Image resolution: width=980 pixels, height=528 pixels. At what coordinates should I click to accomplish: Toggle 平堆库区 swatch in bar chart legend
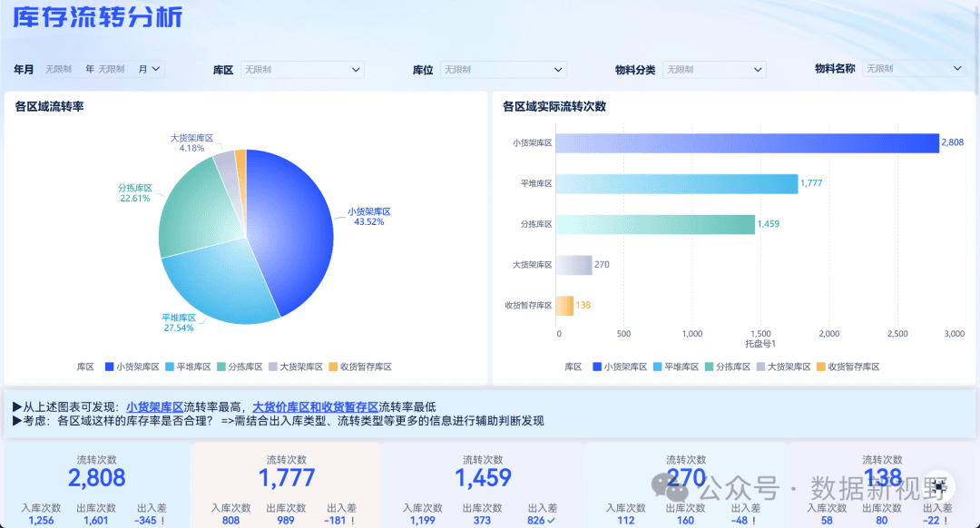pyautogui.click(x=657, y=367)
